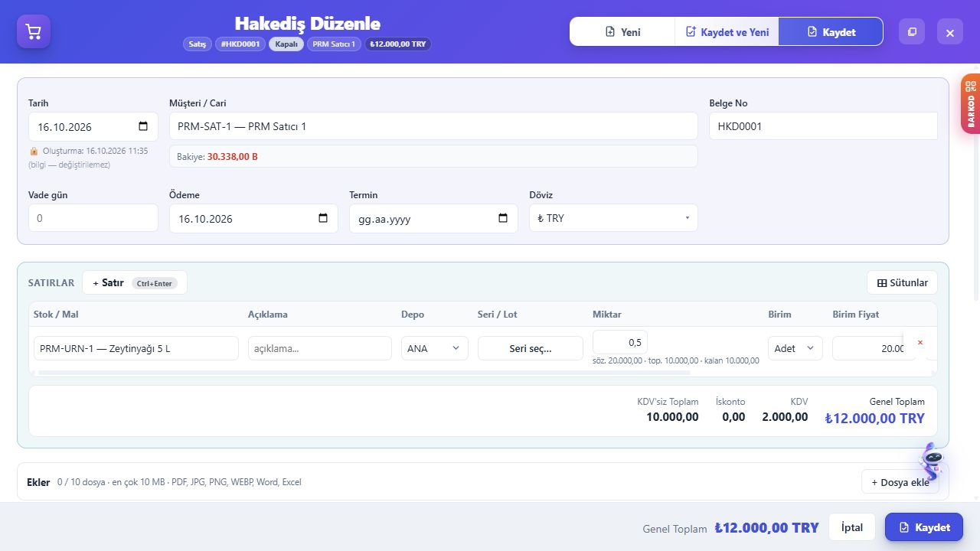The width and height of the screenshot is (980, 551).
Task: Open the duplicate window icon in header
Action: click(x=912, y=32)
